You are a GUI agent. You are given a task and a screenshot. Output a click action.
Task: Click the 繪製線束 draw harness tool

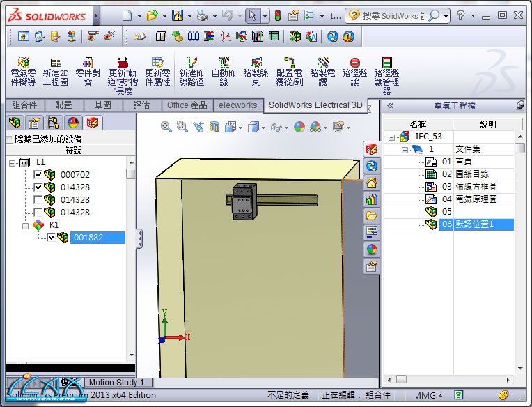point(256,71)
